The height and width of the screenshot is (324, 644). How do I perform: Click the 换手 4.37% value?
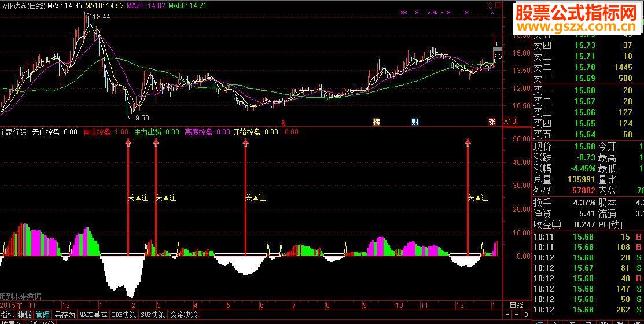pyautogui.click(x=585, y=203)
